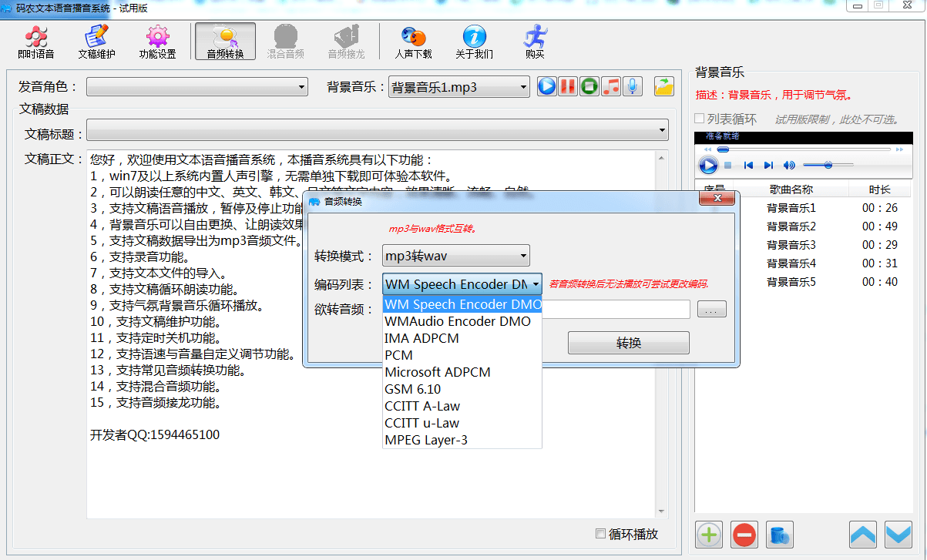The image size is (927, 560).
Task: Click into the 欲转音频 path field
Action: coord(616,309)
